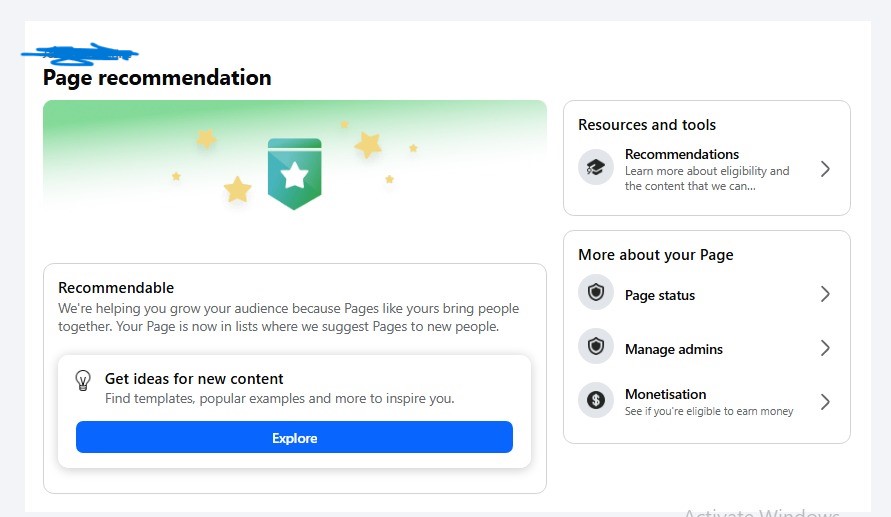Click the Page recommendation heading
The height and width of the screenshot is (517, 891).
point(157,77)
